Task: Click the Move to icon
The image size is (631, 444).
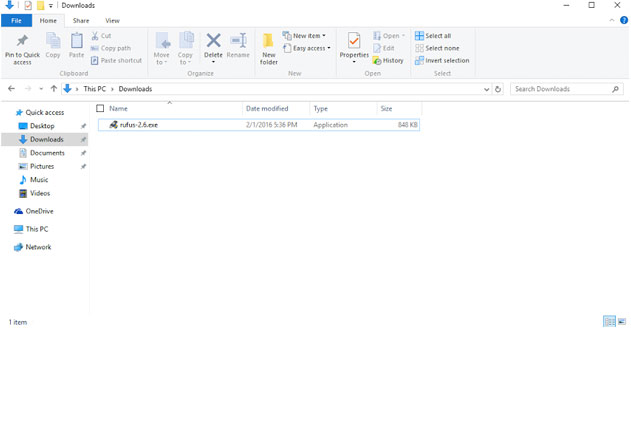Action: [163, 41]
